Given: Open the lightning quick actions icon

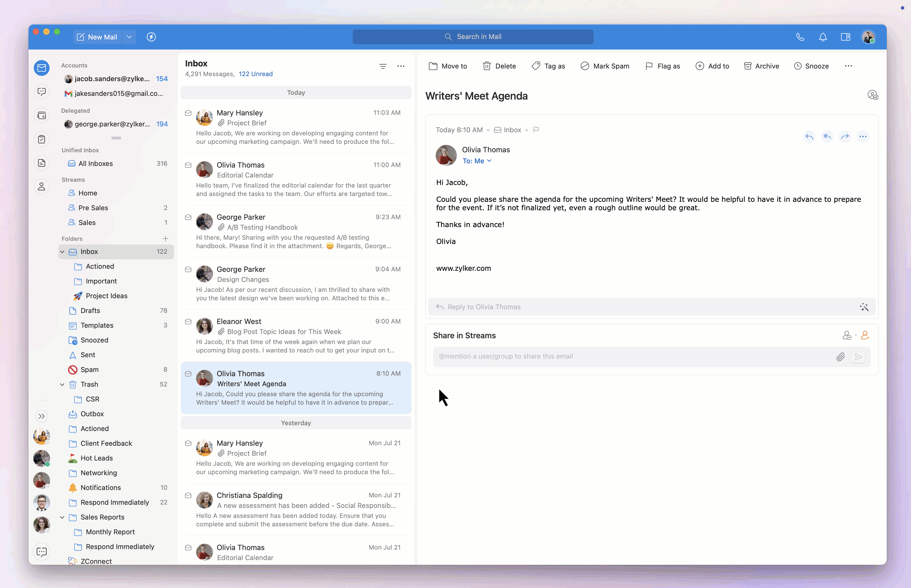Looking at the screenshot, I should coord(151,37).
